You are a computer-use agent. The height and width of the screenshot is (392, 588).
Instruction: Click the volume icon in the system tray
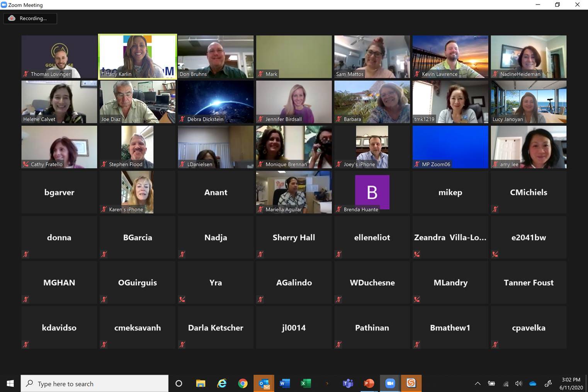point(518,383)
